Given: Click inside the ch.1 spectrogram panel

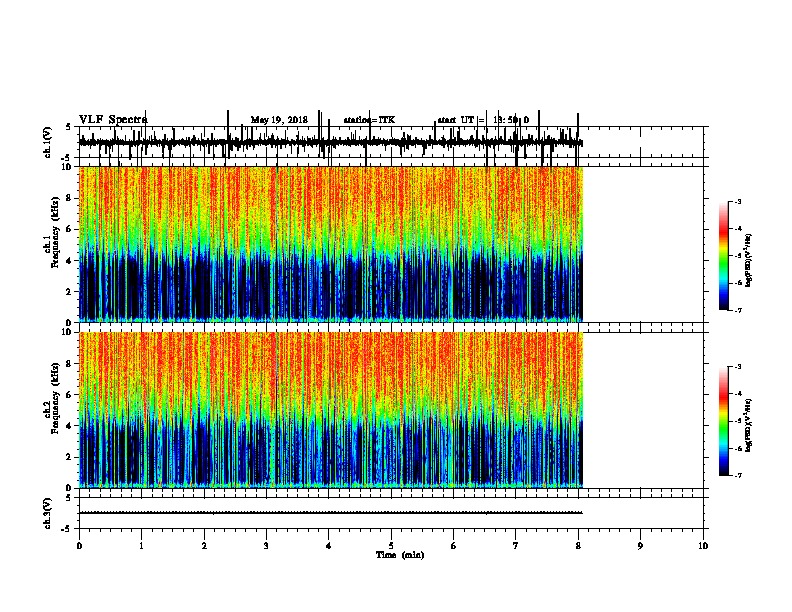Looking at the screenshot, I should click(x=331, y=244).
